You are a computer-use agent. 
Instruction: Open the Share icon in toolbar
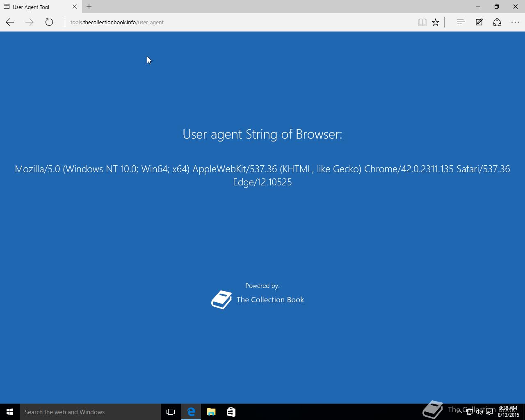pyautogui.click(x=497, y=22)
